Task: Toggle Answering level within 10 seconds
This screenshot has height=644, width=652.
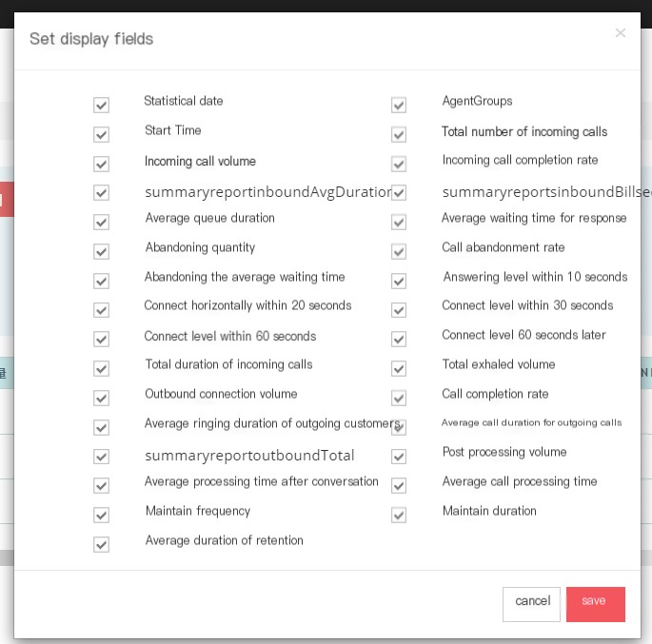Action: click(399, 282)
